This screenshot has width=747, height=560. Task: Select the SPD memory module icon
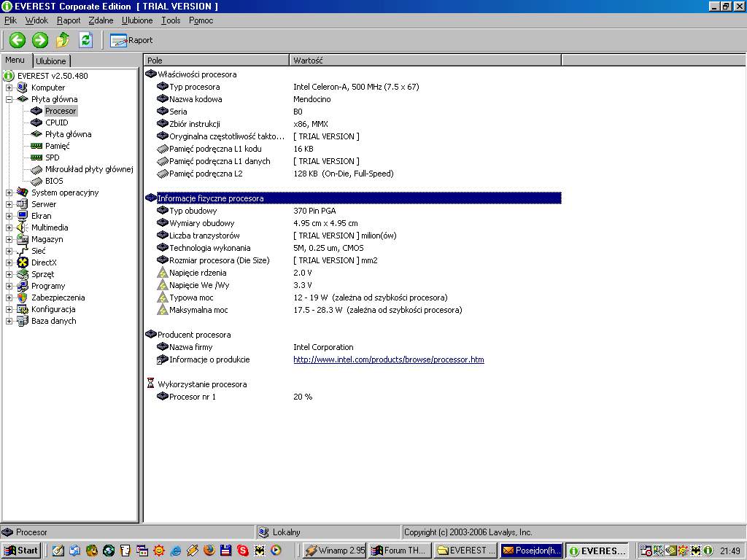[x=36, y=157]
